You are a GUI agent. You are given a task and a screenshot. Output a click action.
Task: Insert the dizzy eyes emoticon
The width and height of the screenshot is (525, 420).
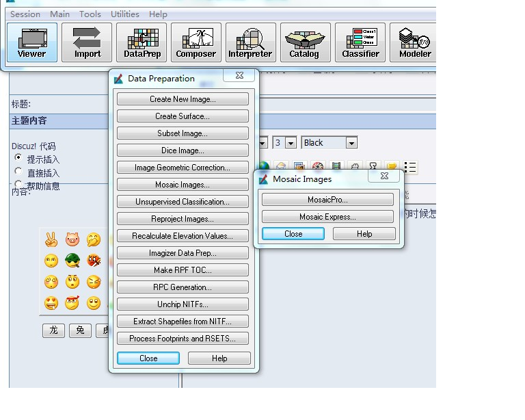[x=51, y=282]
